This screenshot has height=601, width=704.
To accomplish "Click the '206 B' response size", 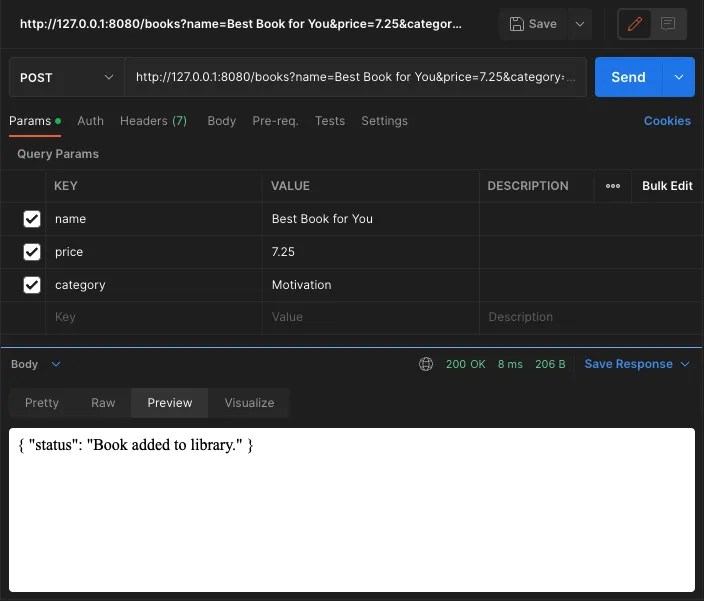I will pos(550,364).
